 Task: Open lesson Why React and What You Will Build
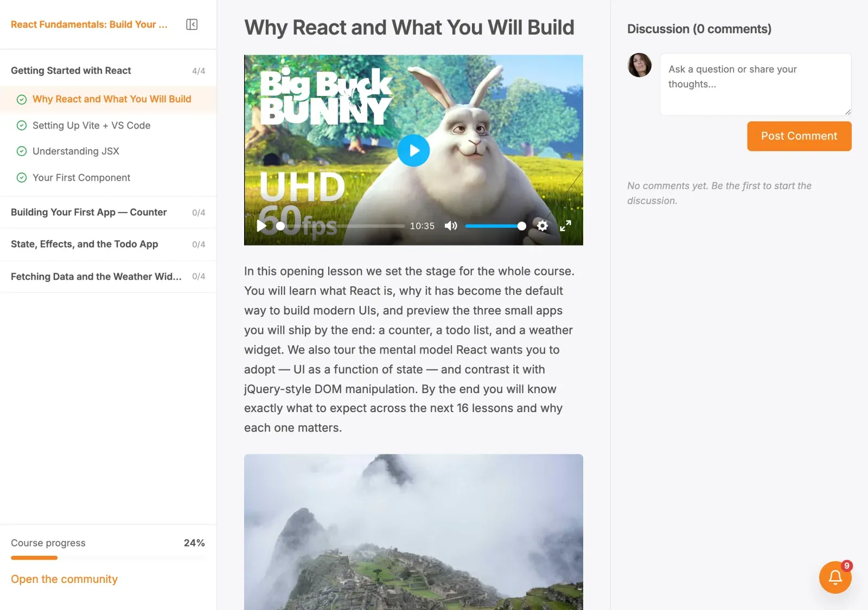pyautogui.click(x=108, y=99)
